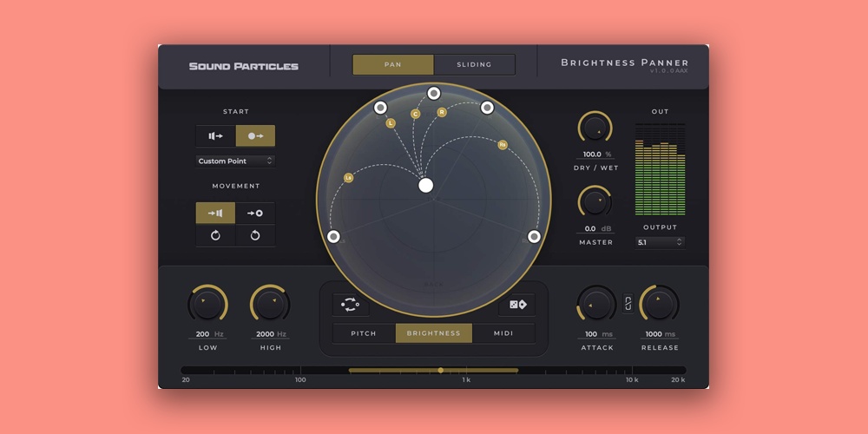Enable the Pitch control mode
The width and height of the screenshot is (868, 434).
tap(364, 333)
